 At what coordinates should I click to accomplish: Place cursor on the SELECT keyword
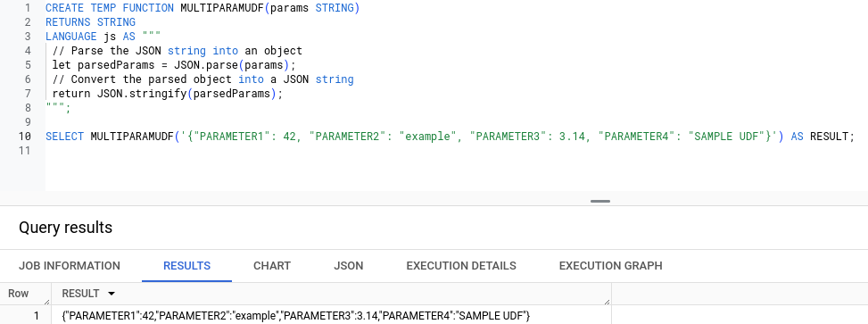(x=64, y=137)
